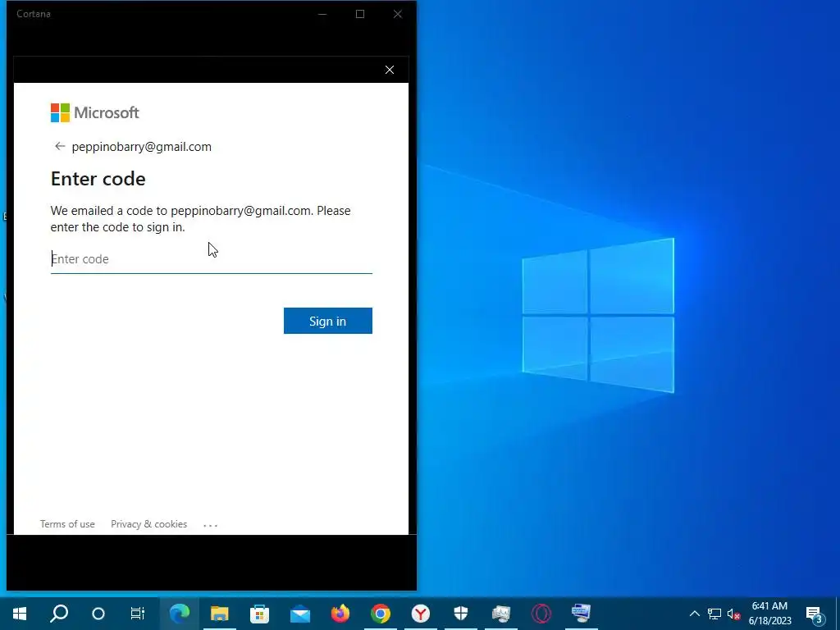Open the Action Center notifications
The image size is (840, 630).
tap(815, 614)
